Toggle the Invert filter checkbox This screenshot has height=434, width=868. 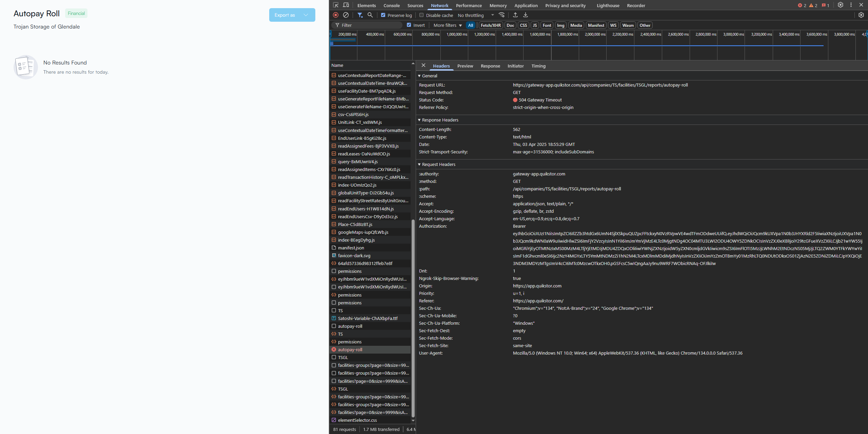tap(409, 25)
